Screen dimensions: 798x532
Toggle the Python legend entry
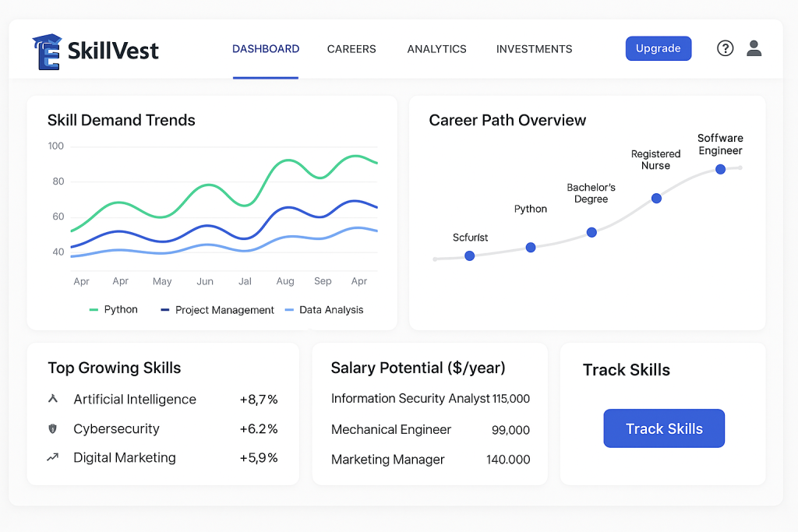114,309
